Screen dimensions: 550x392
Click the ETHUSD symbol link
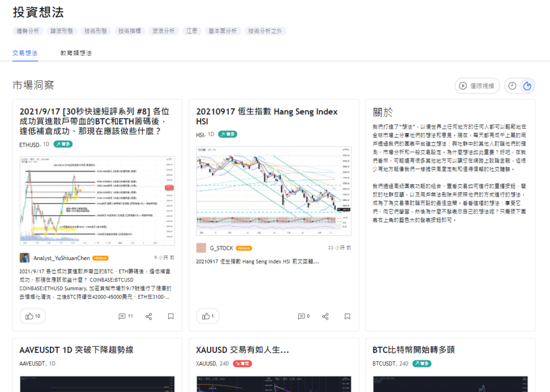click(30, 144)
